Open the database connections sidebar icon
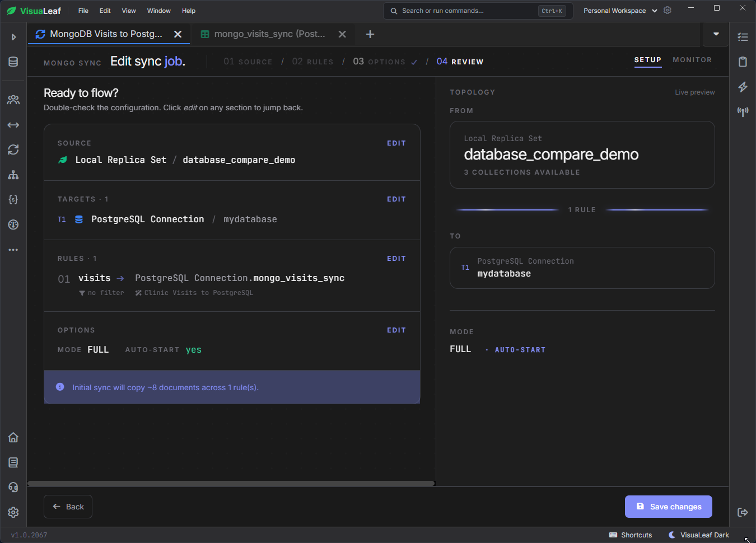Screen dimensions: 756x543 point(13,62)
